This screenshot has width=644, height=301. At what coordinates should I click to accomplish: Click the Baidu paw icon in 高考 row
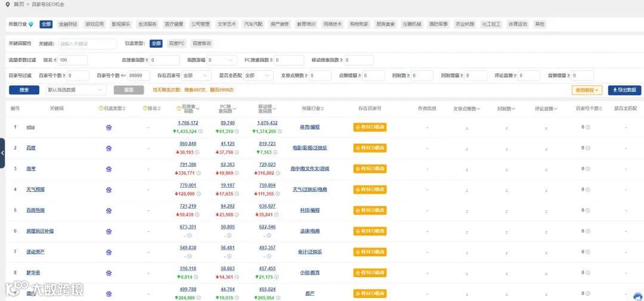109,169
